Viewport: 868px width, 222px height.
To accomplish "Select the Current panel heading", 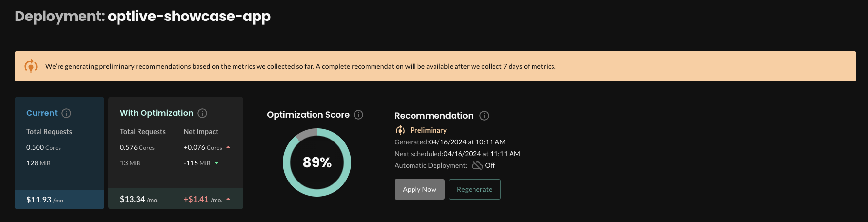I will click(42, 113).
